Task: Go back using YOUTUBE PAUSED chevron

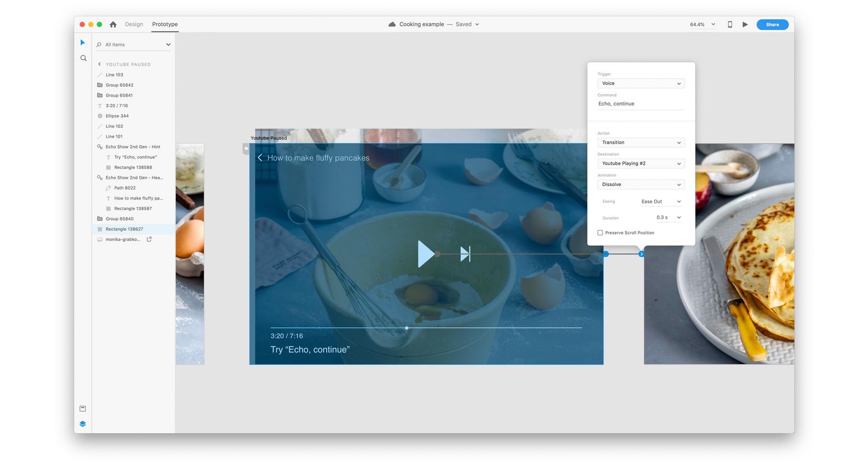Action: pos(100,64)
